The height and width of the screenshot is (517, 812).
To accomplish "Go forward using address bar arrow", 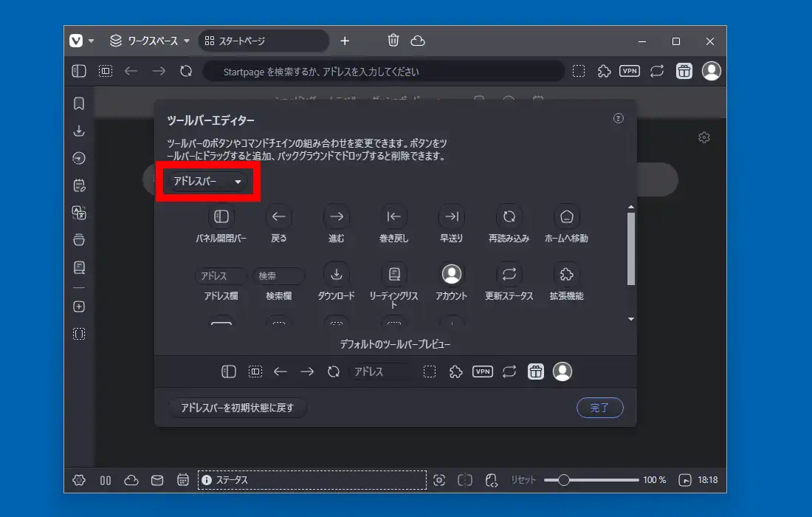I will pyautogui.click(x=159, y=71).
